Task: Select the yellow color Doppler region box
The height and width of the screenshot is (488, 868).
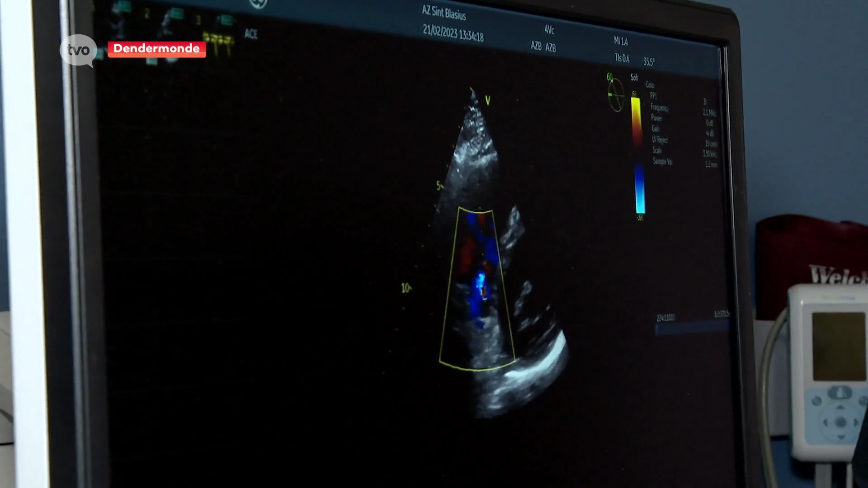Action: (x=477, y=289)
